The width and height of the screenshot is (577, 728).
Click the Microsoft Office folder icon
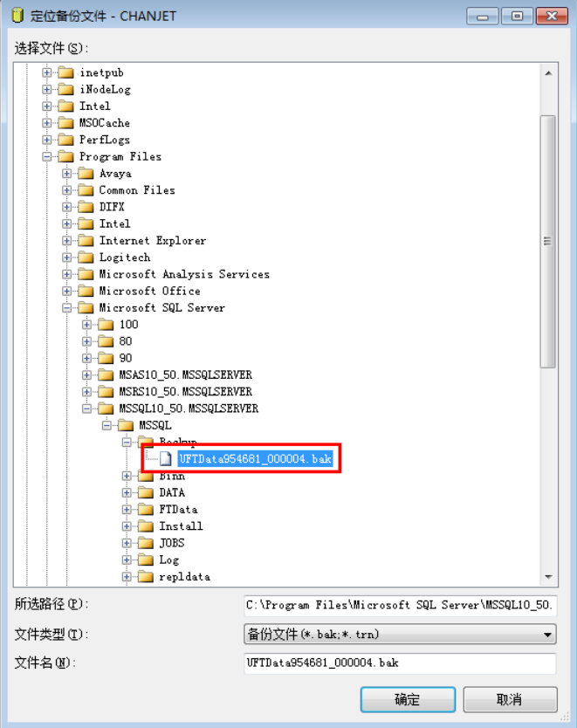86,291
